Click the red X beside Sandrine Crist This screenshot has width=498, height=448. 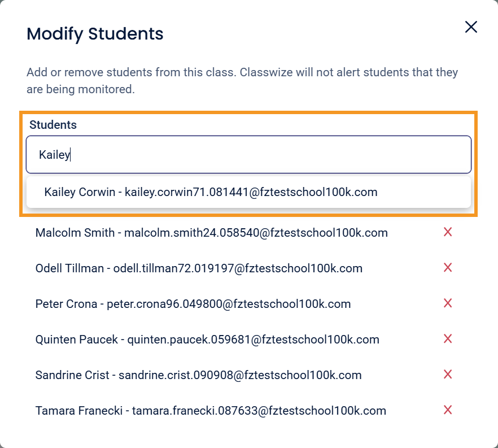pyautogui.click(x=448, y=375)
